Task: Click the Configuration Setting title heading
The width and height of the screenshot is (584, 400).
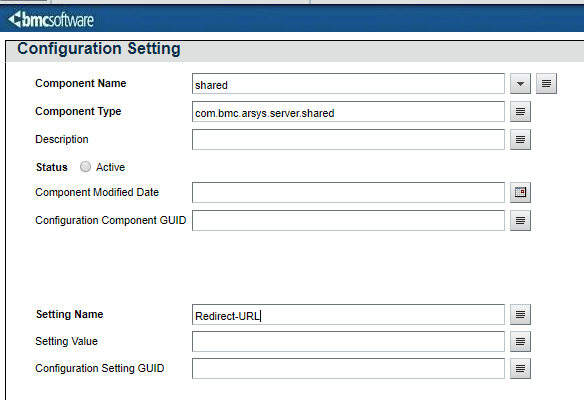Action: (99, 49)
